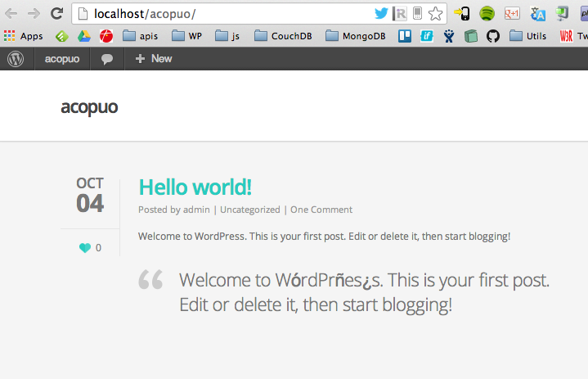Open the CouchDB bookmarks folder
The width and height of the screenshot is (588, 379).
283,36
